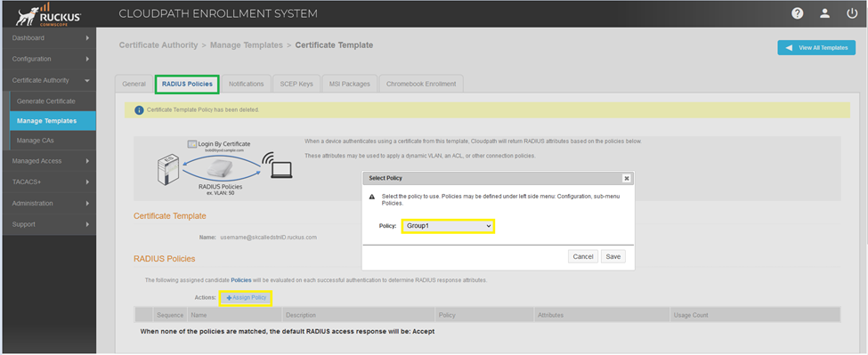Open Generate Certificate in sidebar
Screen dimensions: 868x355
(x=53, y=101)
